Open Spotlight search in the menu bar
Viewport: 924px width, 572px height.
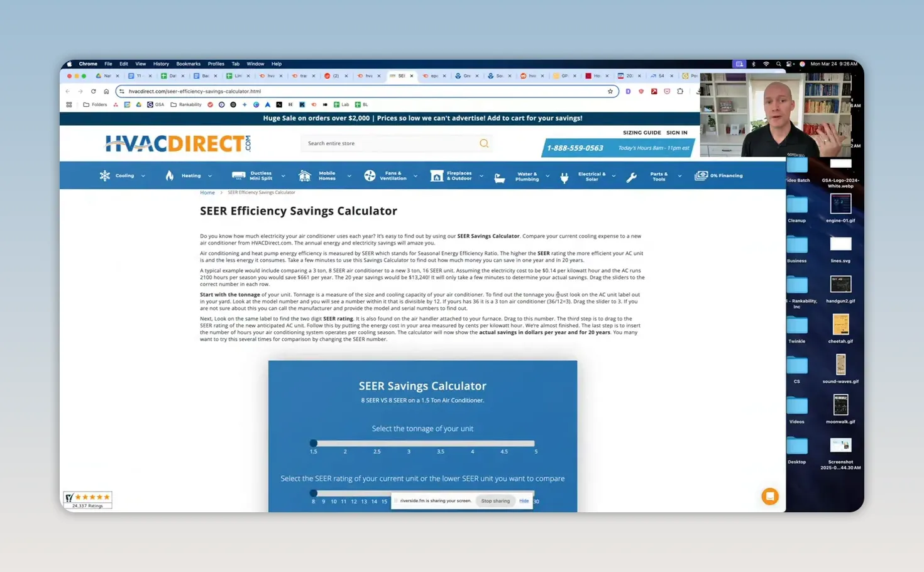[778, 64]
